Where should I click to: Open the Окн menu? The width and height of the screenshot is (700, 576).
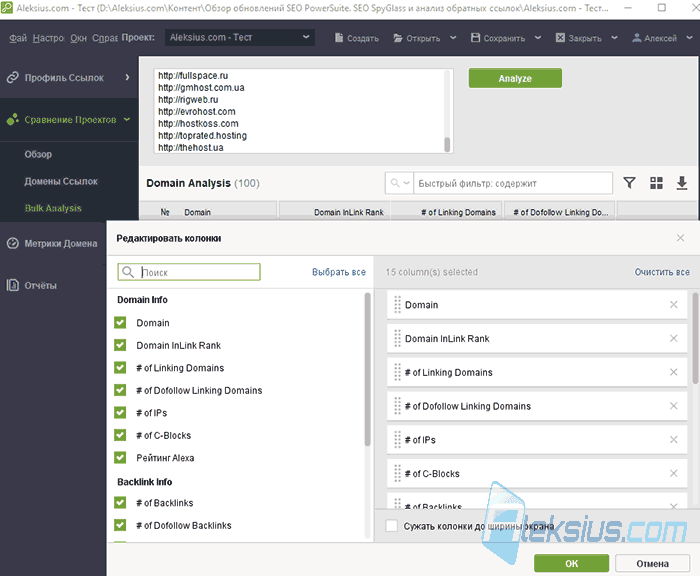[x=78, y=38]
